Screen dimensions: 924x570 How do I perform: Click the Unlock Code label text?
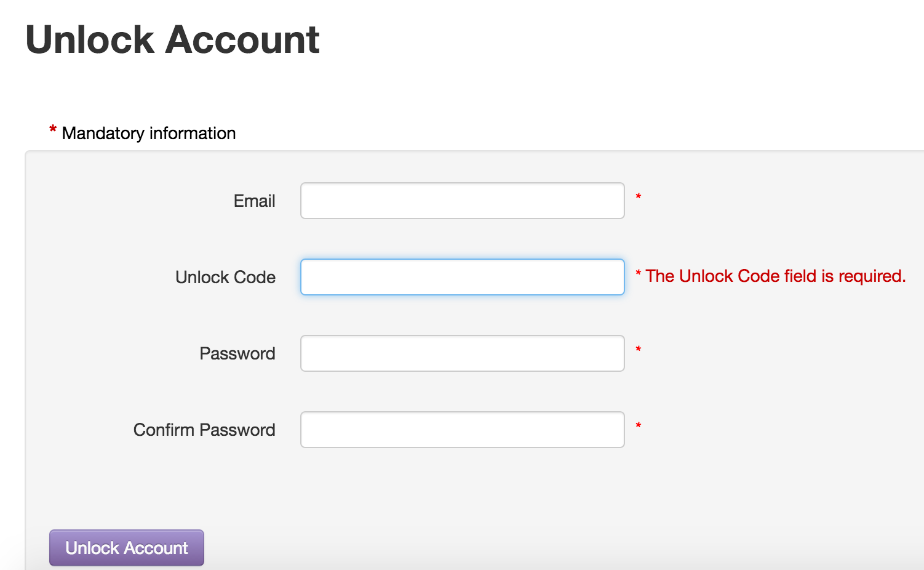tap(225, 278)
